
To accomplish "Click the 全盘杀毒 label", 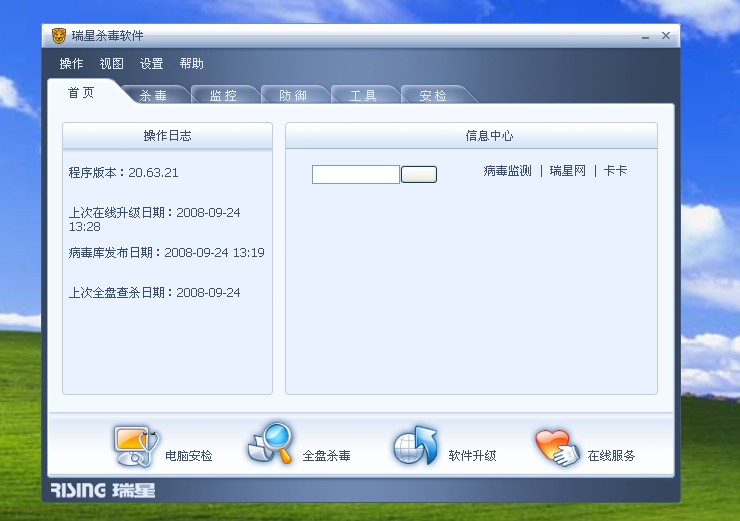I will [x=327, y=455].
